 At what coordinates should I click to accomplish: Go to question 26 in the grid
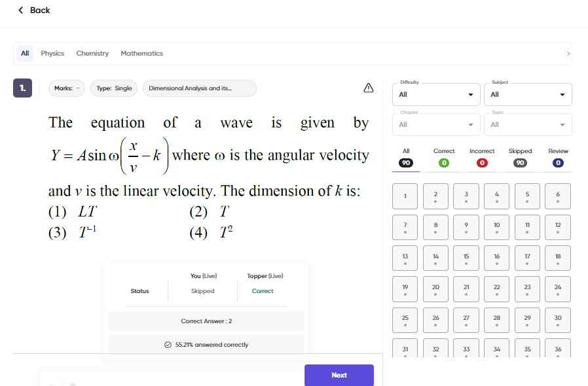click(435, 321)
